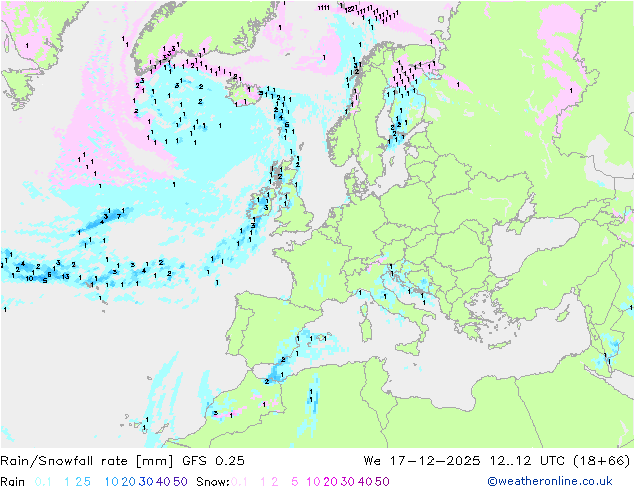The height and width of the screenshot is (490, 634).
Task: Click the '13' rainfall value on the map
Action: 66,277
